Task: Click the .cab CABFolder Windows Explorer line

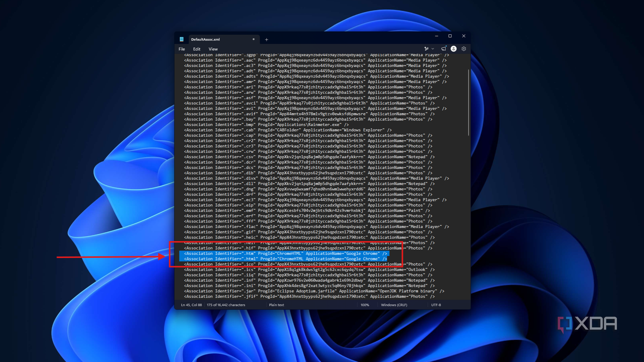Action: (288, 130)
